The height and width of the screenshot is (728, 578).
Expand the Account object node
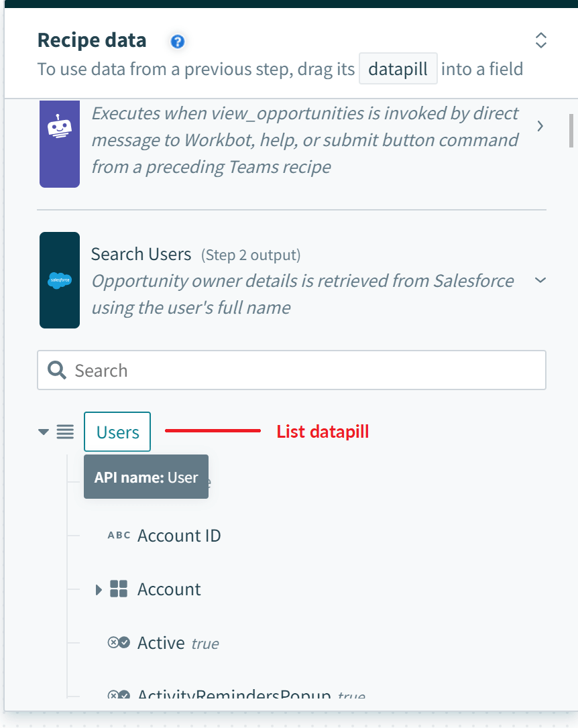tap(99, 590)
